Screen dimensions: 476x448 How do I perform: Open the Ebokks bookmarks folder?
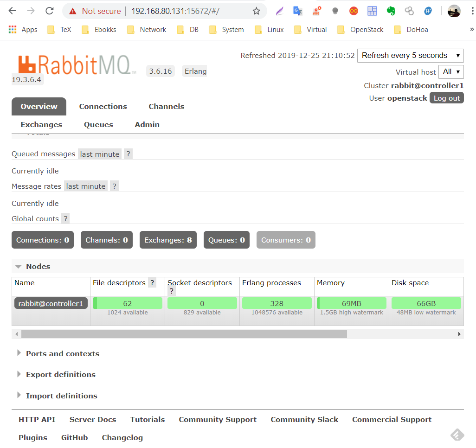click(x=99, y=29)
